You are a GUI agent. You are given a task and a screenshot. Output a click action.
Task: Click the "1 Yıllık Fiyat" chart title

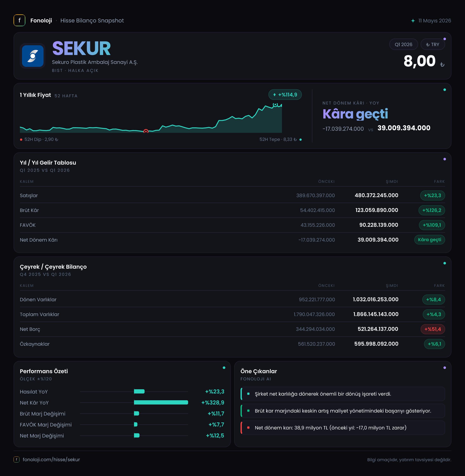36,95
